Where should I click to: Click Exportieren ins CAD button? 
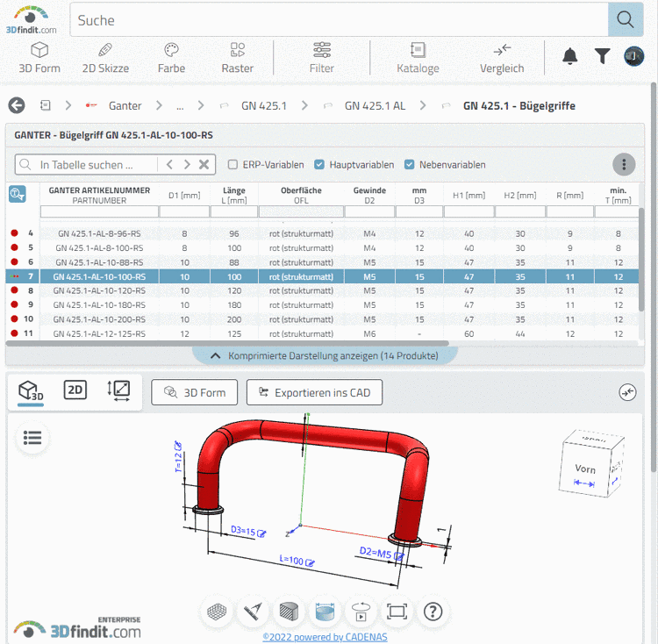click(314, 393)
